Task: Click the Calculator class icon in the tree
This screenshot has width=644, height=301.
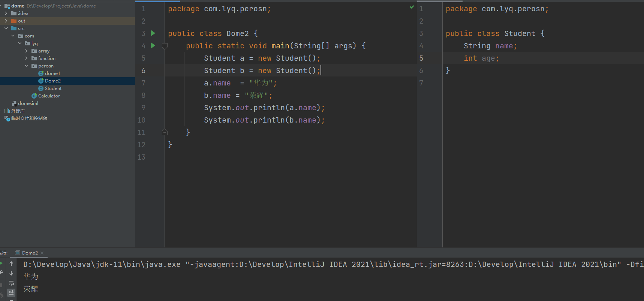Action: click(x=34, y=96)
